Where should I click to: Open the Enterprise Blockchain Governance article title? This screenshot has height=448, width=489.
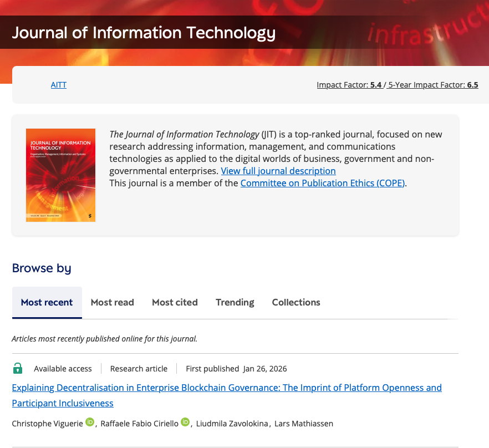[227, 388]
